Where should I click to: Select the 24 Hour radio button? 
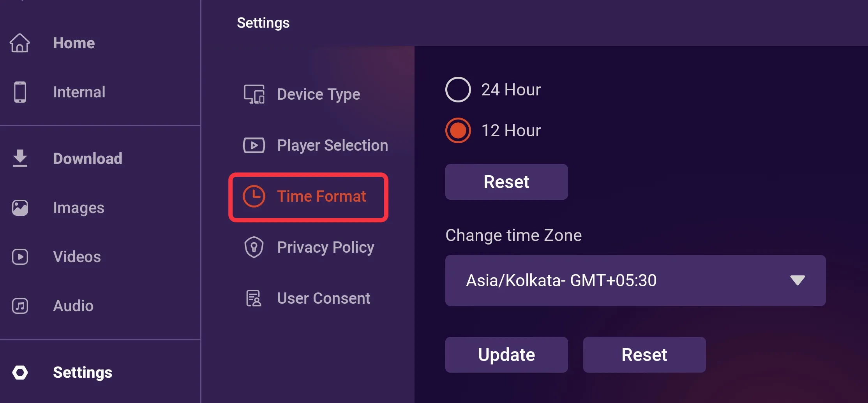458,90
